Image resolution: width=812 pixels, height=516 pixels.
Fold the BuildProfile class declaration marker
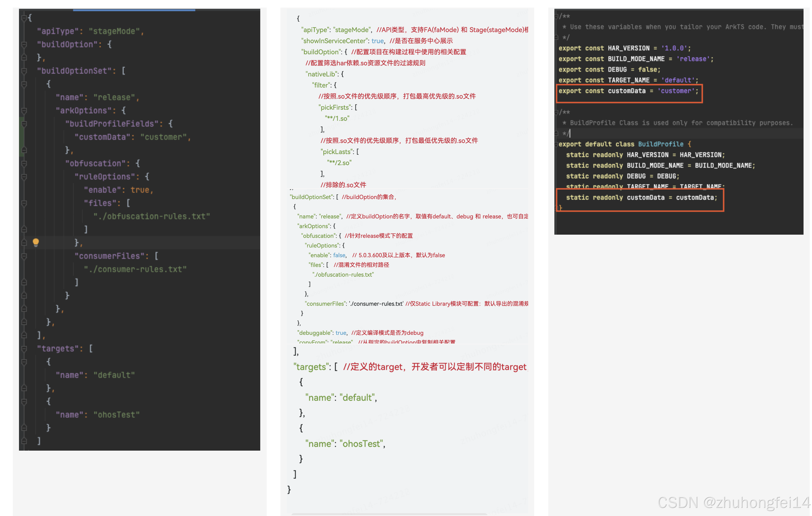[556, 144]
